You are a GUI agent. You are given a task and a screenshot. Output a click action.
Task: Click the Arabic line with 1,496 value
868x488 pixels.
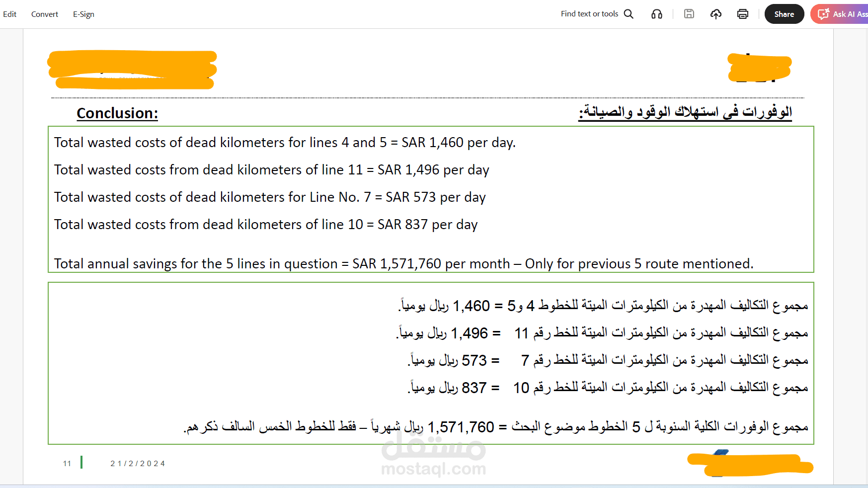[x=602, y=332]
